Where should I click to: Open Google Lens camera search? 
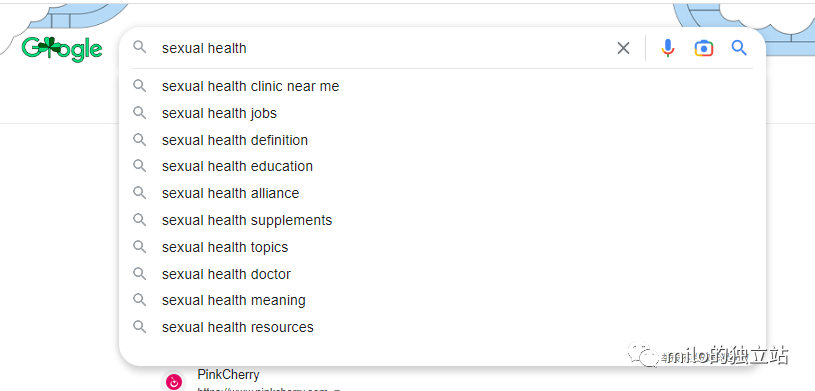(704, 48)
